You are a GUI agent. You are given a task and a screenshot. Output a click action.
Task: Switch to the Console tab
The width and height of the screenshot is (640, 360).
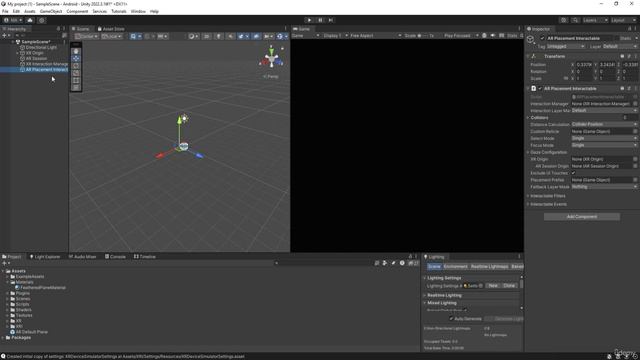[x=115, y=257]
